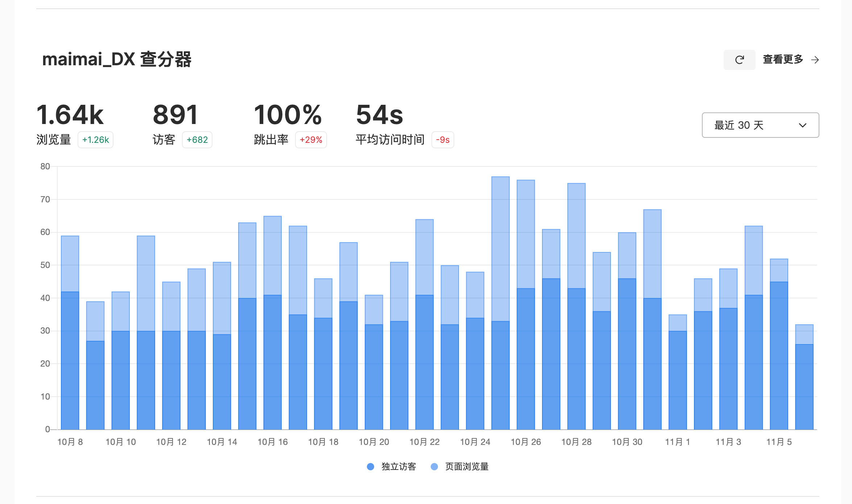The width and height of the screenshot is (852, 504).
Task: Click the chevron in the date range selector
Action: [x=803, y=125]
